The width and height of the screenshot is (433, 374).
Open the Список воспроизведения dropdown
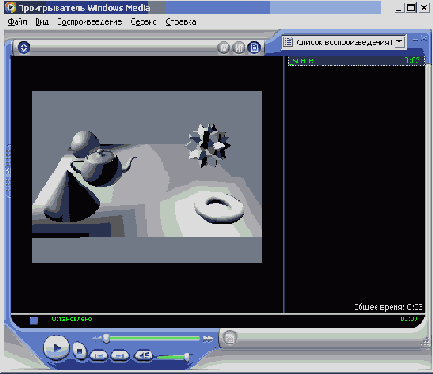(344, 42)
